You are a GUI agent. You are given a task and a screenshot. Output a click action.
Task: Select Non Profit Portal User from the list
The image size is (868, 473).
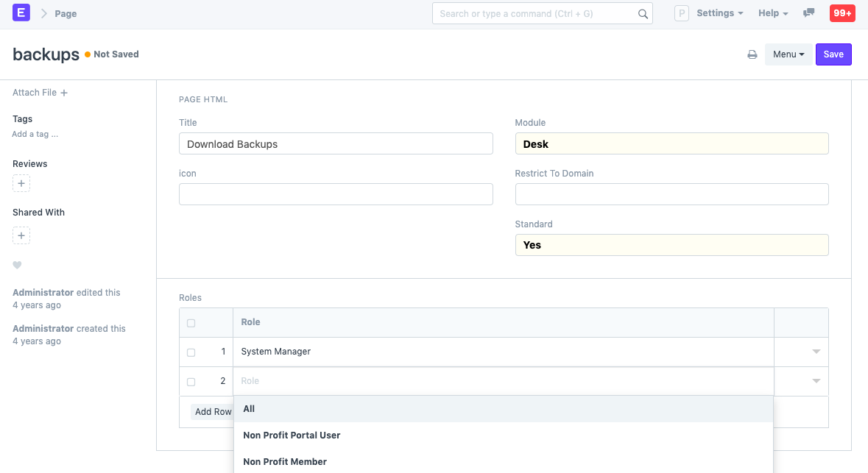click(292, 435)
